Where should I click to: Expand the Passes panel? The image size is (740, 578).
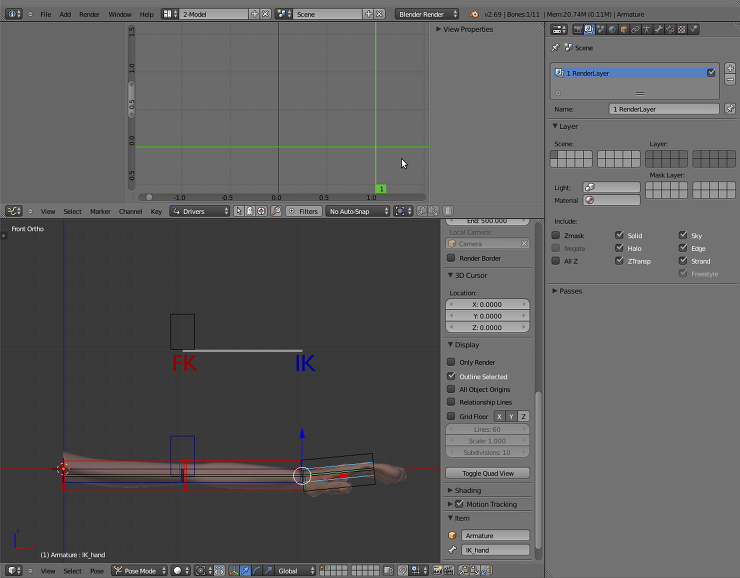pos(570,291)
